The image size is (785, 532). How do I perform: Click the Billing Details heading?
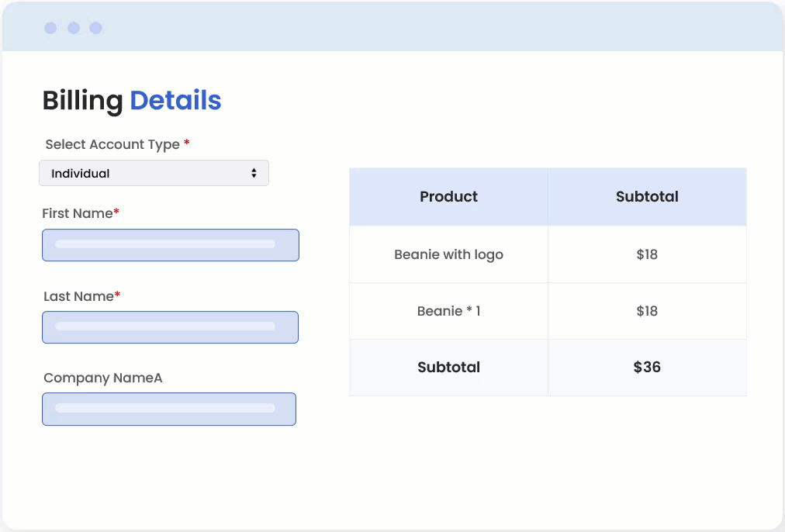(132, 101)
